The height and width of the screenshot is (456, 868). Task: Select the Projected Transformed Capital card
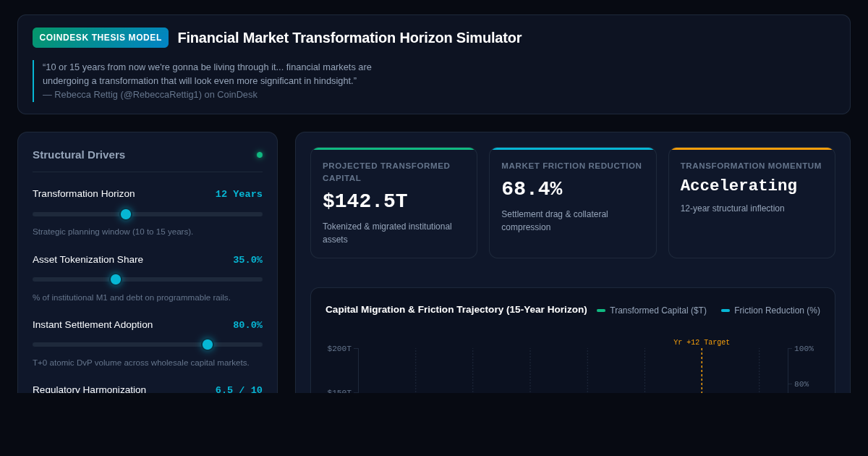pos(393,203)
